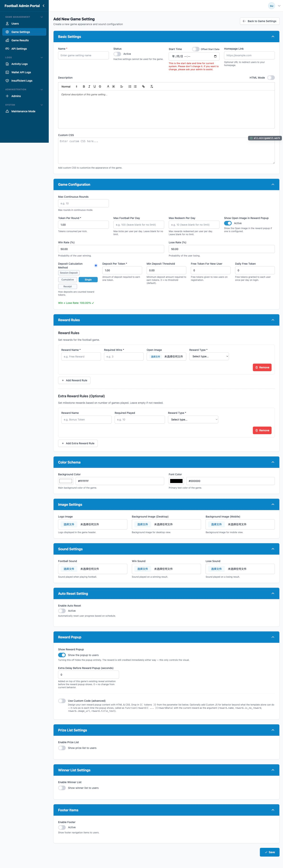The width and height of the screenshot is (283, 868).
Task: Collapse the Basic Settings section
Action: click(x=273, y=36)
